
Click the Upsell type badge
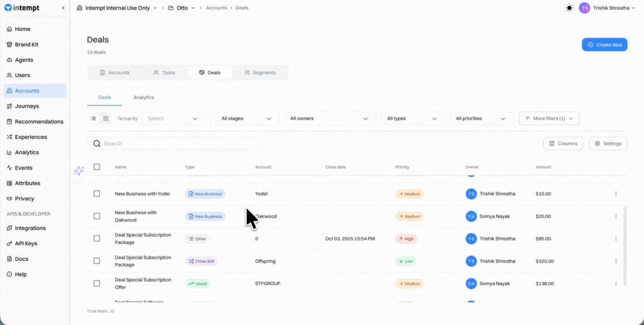coord(197,283)
